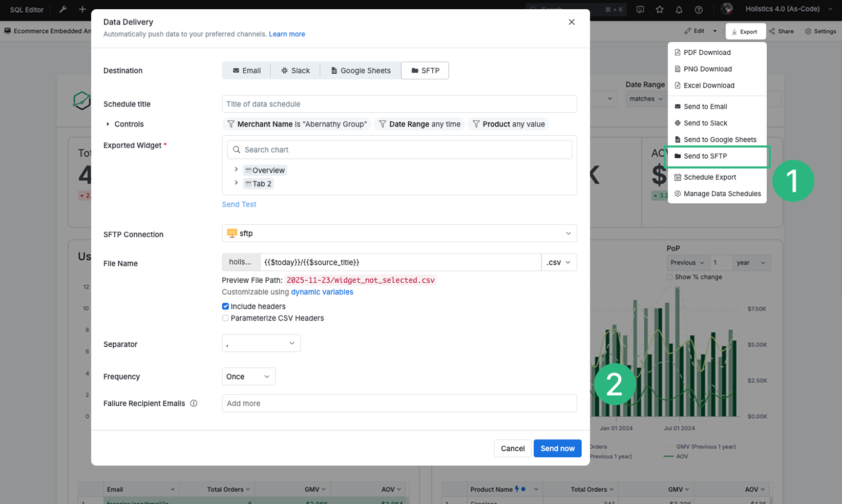The width and height of the screenshot is (842, 504).
Task: Click the Schedule title input field
Action: point(399,104)
